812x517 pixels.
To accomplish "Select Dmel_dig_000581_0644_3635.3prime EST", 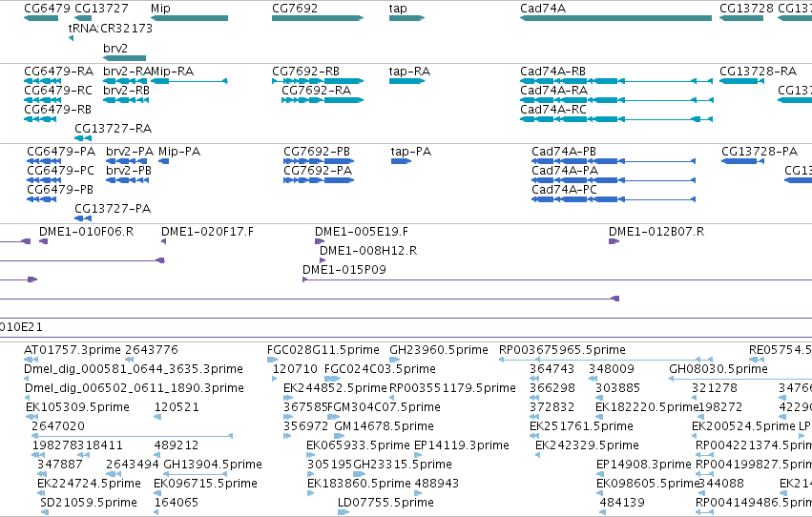I will pyautogui.click(x=27, y=379).
